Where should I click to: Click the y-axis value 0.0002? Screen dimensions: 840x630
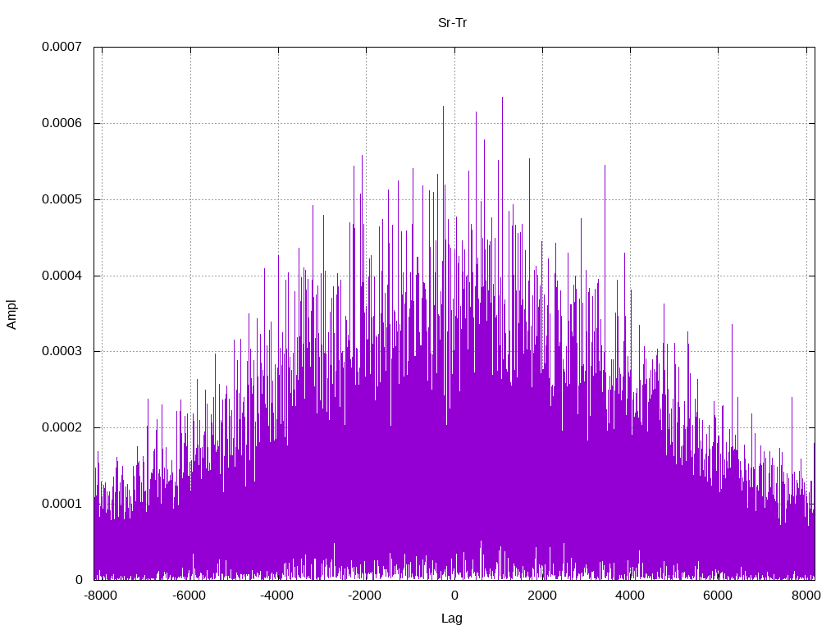pyautogui.click(x=62, y=428)
